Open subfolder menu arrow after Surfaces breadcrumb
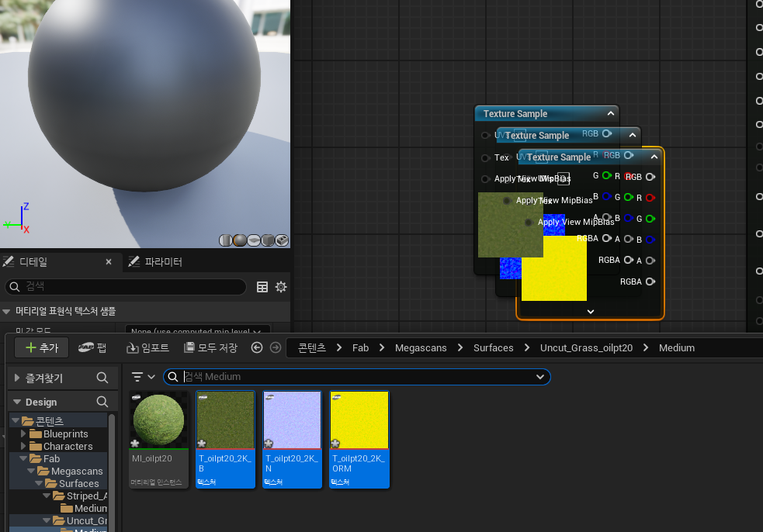Image resolution: width=763 pixels, height=532 pixels. tap(527, 347)
